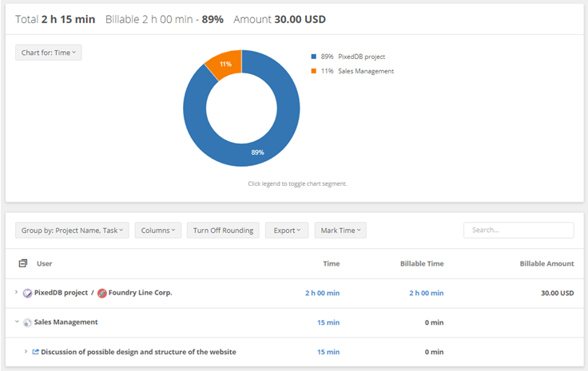Click the 15 min time link for Sales Management
This screenshot has height=371, width=588.
(328, 322)
